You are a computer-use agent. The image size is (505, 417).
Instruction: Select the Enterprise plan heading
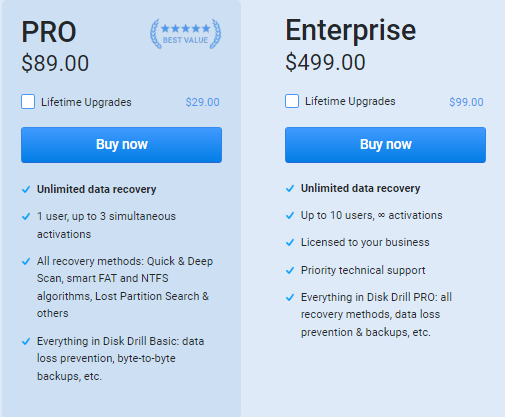[x=351, y=31]
